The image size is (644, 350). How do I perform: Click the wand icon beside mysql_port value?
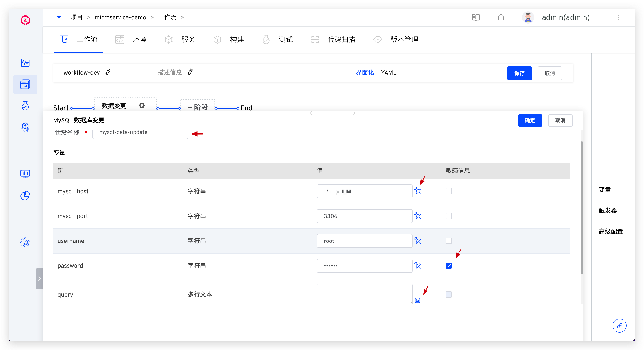(x=417, y=216)
